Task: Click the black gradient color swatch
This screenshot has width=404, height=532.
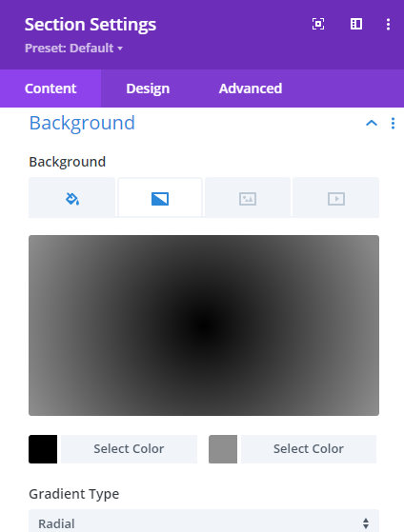Action: [43, 449]
